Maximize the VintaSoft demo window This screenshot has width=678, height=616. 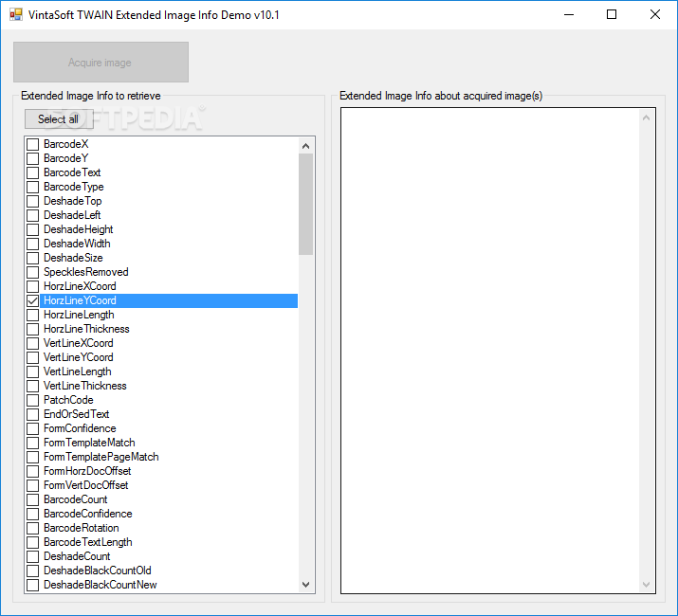pyautogui.click(x=612, y=15)
